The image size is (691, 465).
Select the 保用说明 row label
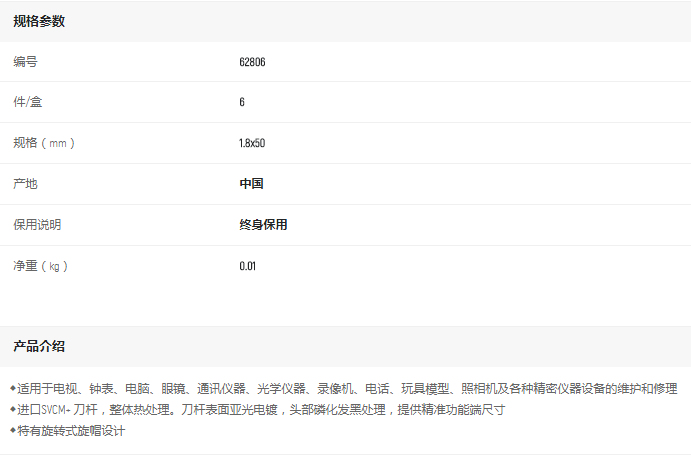click(37, 225)
